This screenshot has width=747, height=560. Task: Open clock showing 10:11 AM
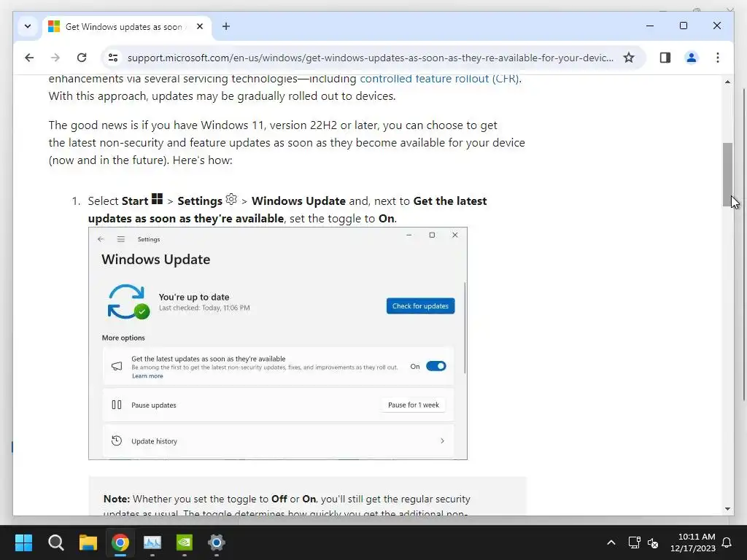coord(693,542)
